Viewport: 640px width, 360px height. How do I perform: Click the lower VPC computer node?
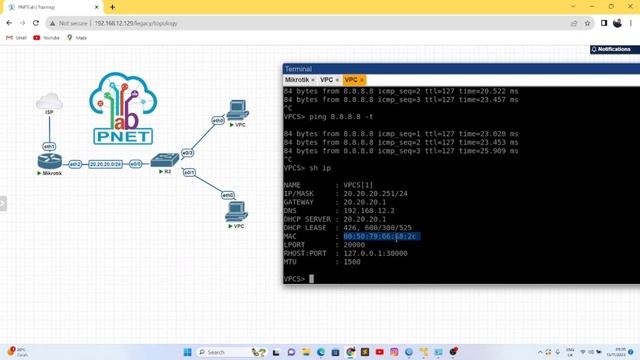pyautogui.click(x=236, y=211)
